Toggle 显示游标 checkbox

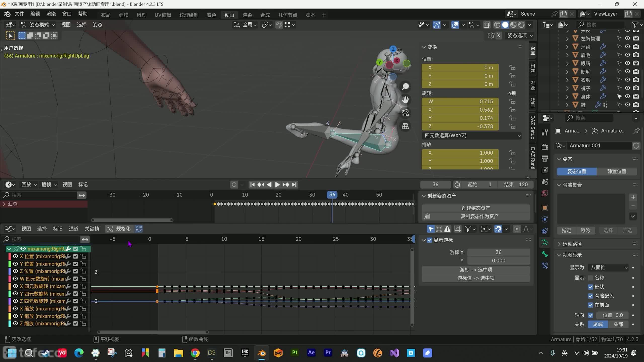pos(430,240)
